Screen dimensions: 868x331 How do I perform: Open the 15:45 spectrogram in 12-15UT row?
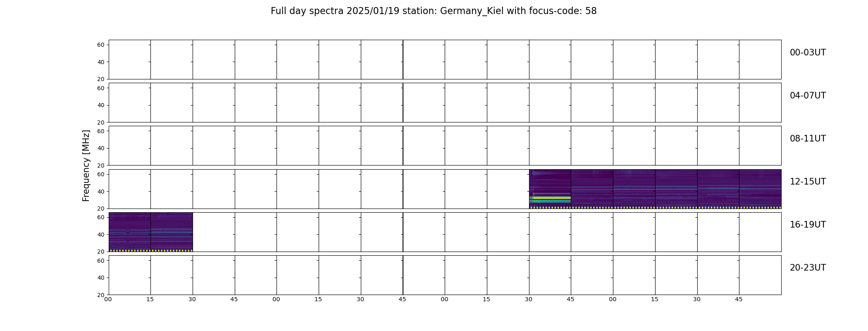(x=760, y=189)
